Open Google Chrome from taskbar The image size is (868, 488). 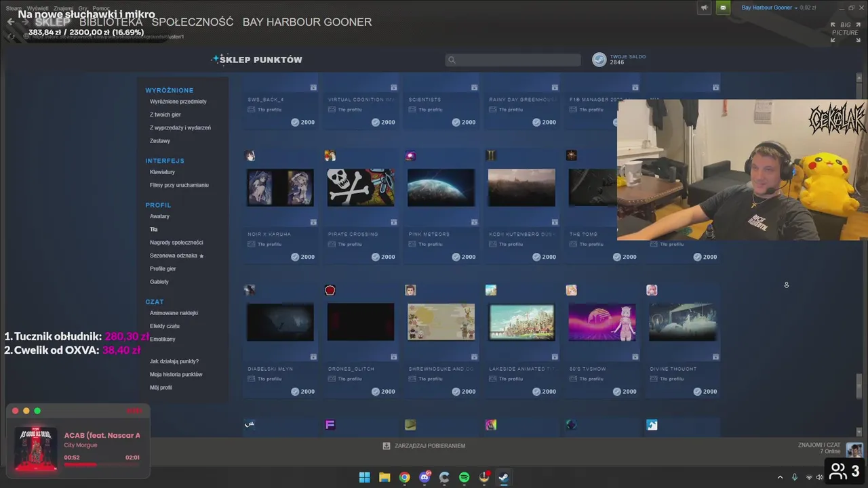pyautogui.click(x=404, y=477)
